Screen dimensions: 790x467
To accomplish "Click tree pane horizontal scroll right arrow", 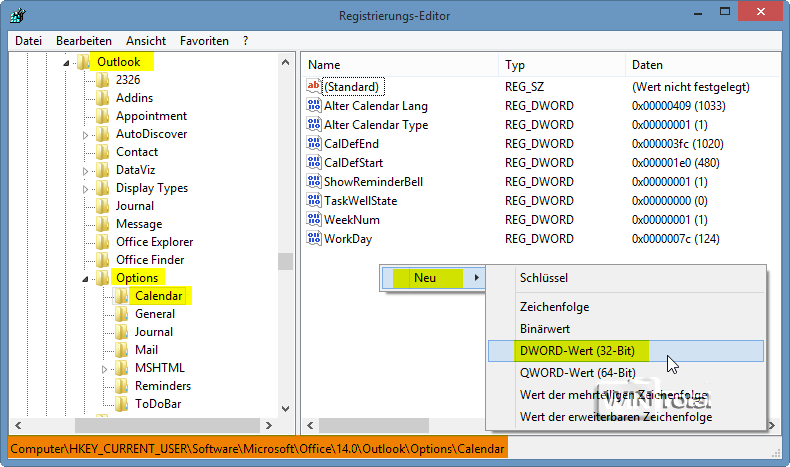I will click(269, 425).
